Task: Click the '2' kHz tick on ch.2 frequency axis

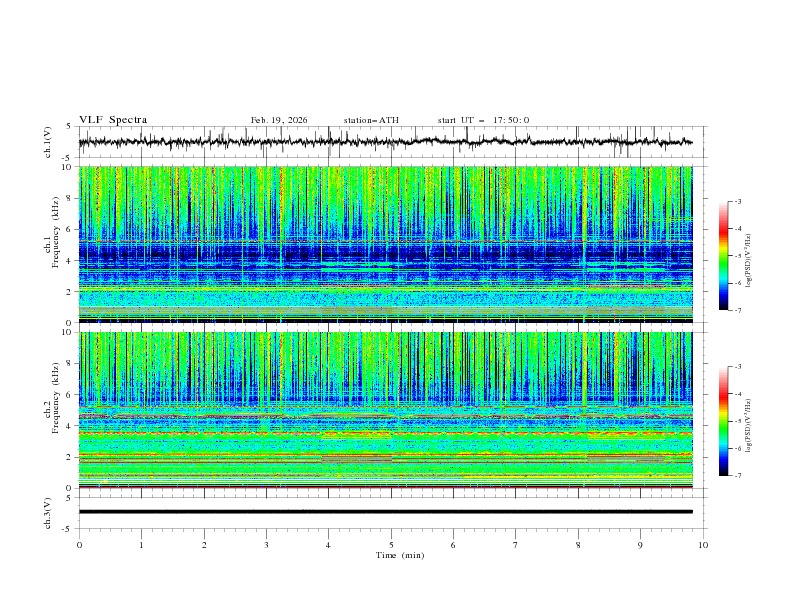Action: [x=71, y=457]
